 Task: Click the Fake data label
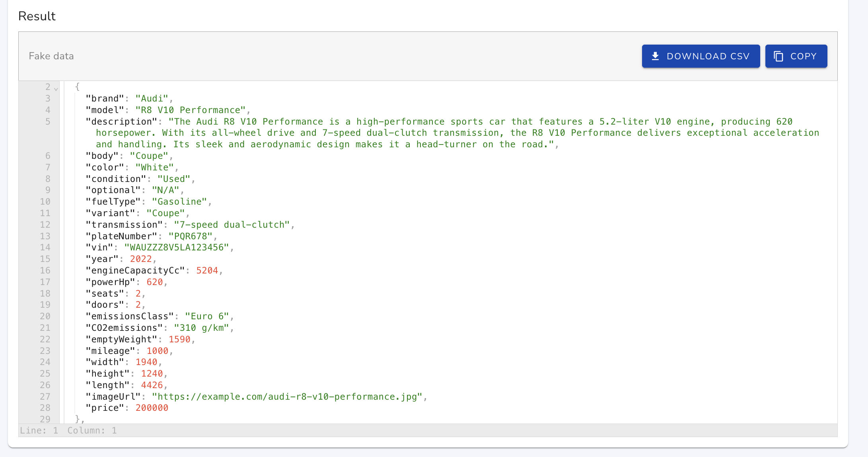pos(51,56)
